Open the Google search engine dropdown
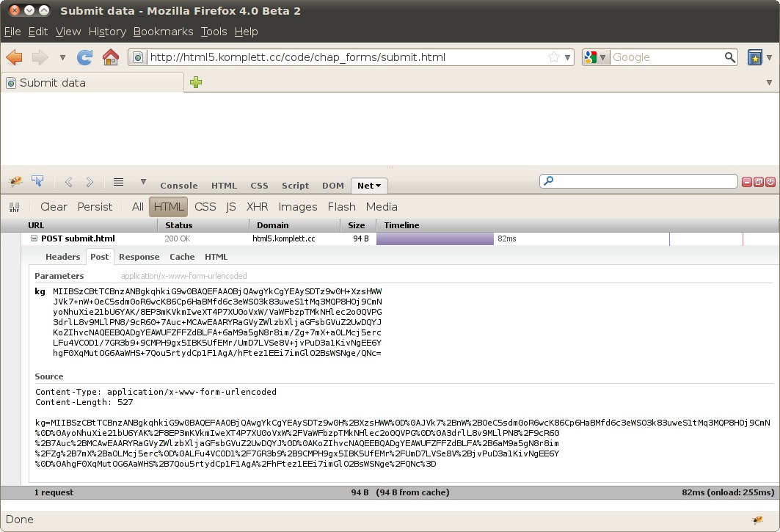Screen dimensions: 780x532 [596, 57]
